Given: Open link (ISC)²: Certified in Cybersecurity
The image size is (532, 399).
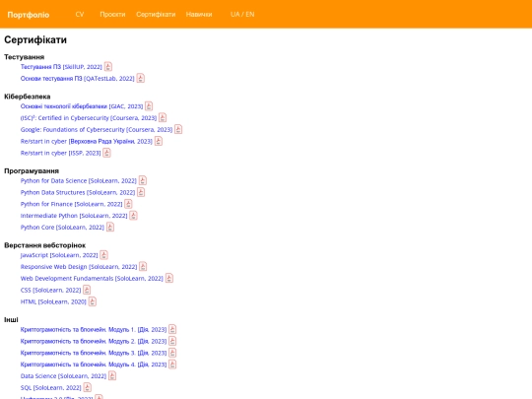Looking at the screenshot, I should [89, 118].
